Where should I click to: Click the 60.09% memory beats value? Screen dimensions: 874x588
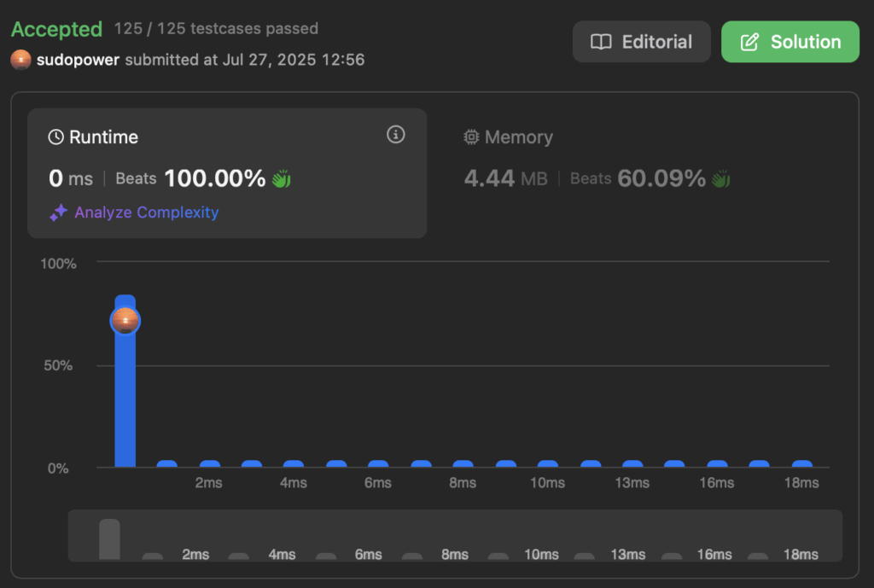click(x=661, y=178)
